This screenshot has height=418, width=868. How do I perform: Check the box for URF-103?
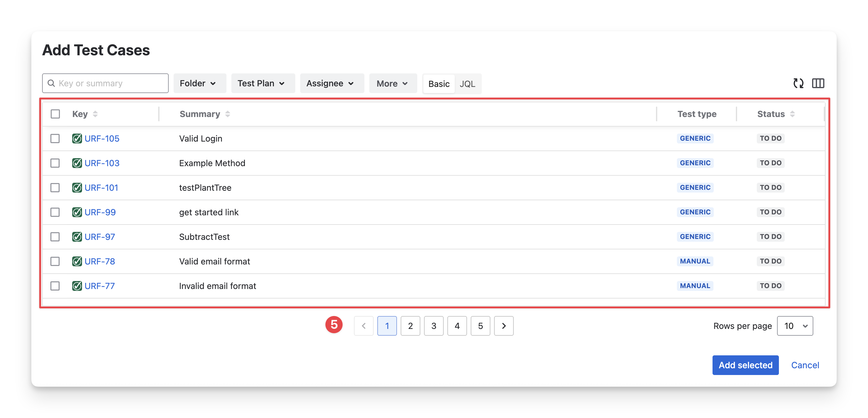(x=55, y=163)
